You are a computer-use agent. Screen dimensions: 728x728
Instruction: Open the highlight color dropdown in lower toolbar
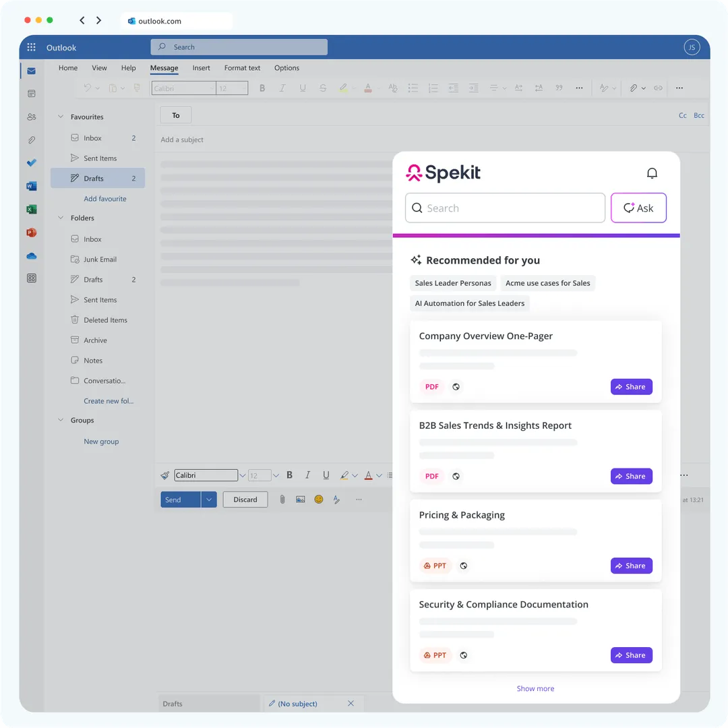pyautogui.click(x=355, y=475)
